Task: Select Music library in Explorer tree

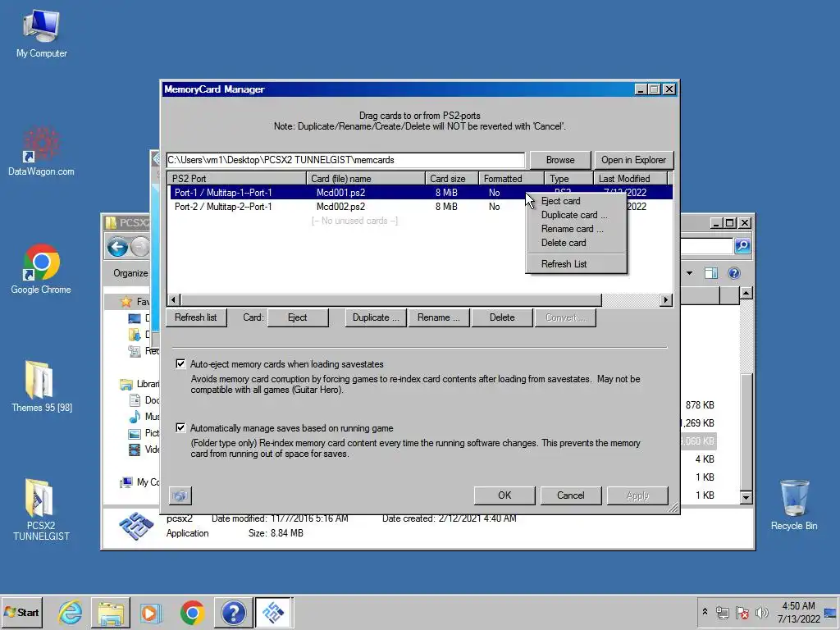Action: point(144,416)
